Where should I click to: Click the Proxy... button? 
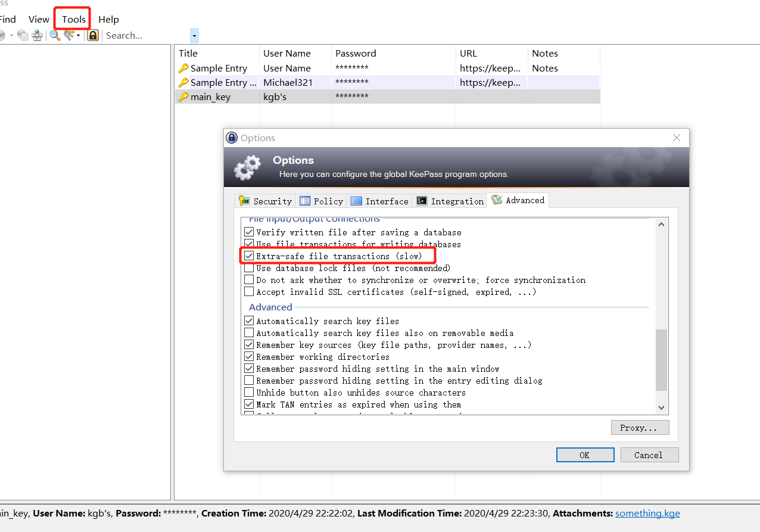coord(640,428)
